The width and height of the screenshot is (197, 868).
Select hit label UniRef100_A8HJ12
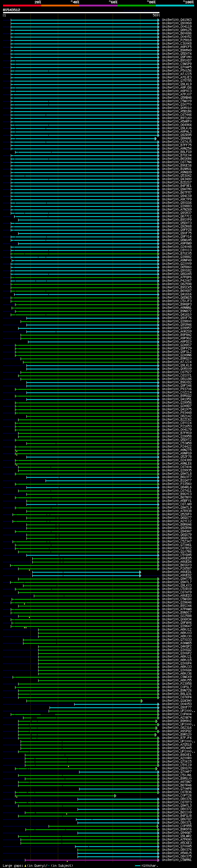coord(176,629)
